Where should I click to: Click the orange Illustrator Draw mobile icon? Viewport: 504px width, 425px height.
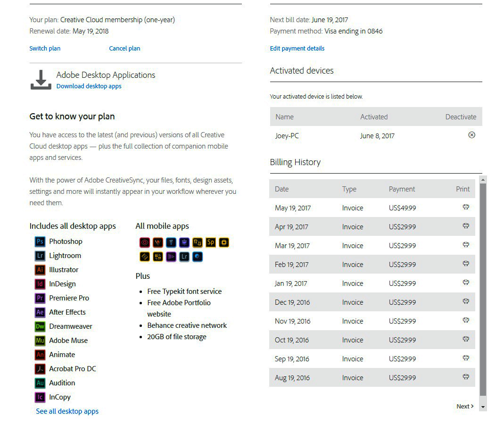point(158,242)
